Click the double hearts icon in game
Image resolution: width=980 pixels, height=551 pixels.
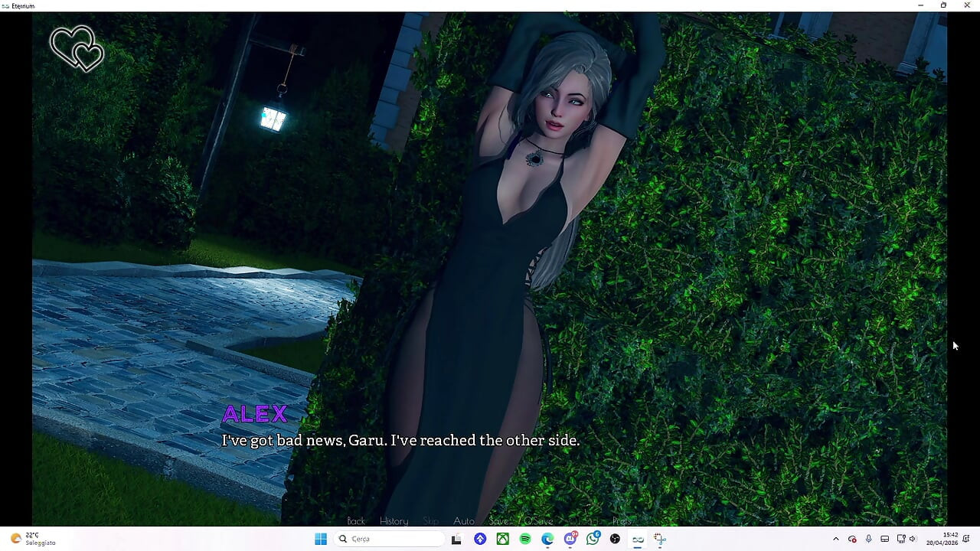tap(77, 50)
